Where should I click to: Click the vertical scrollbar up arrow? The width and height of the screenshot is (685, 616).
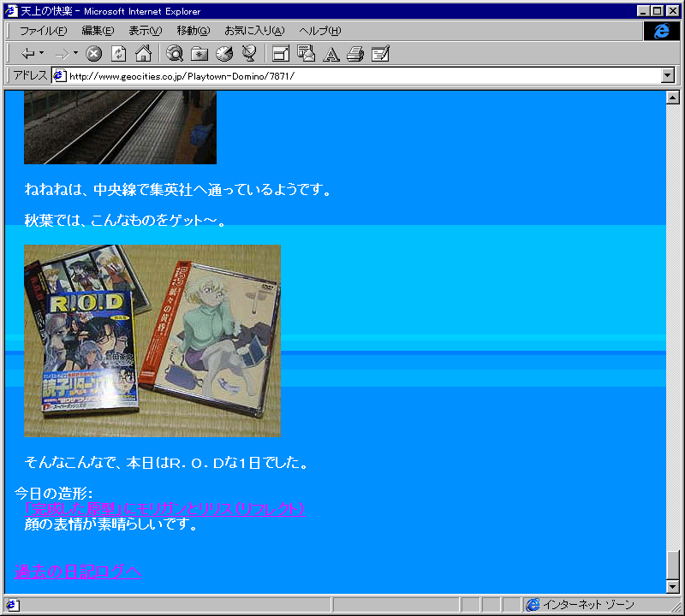tap(673, 98)
